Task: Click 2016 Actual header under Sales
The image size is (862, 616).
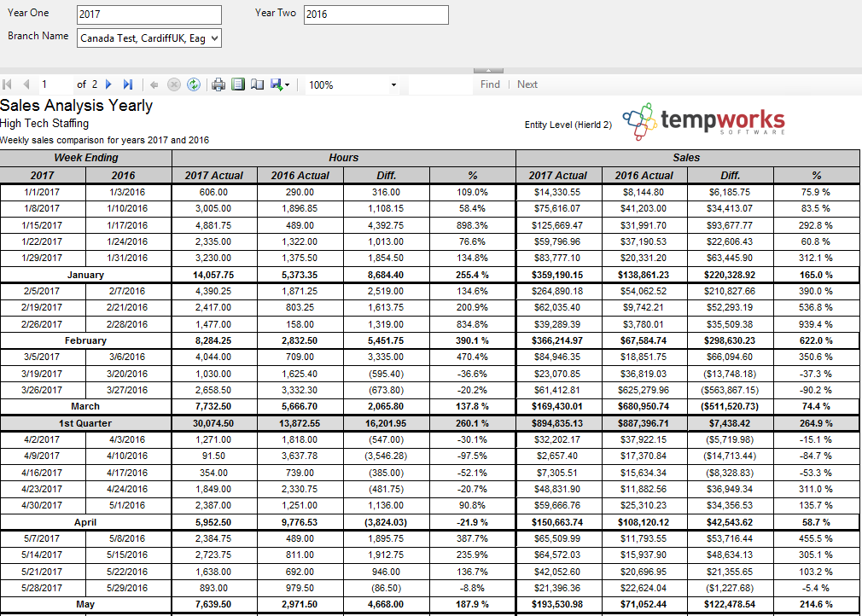Action: click(644, 175)
